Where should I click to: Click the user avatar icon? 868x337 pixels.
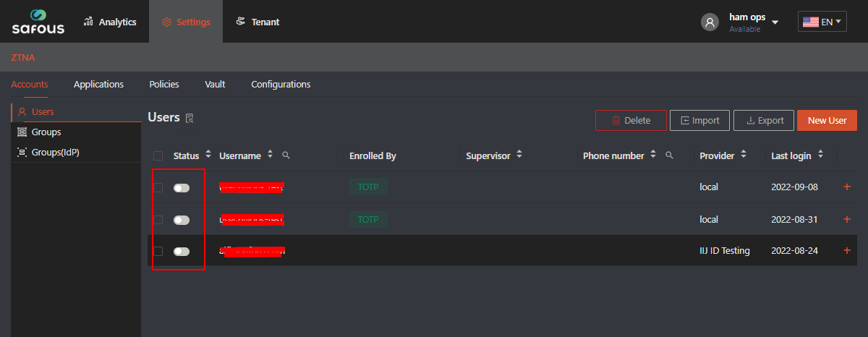[710, 22]
